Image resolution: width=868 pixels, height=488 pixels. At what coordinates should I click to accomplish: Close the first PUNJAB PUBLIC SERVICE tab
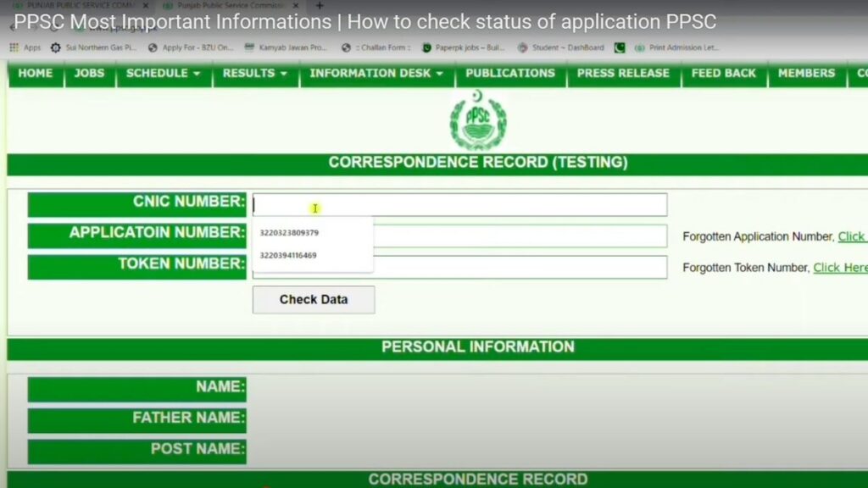(146, 6)
